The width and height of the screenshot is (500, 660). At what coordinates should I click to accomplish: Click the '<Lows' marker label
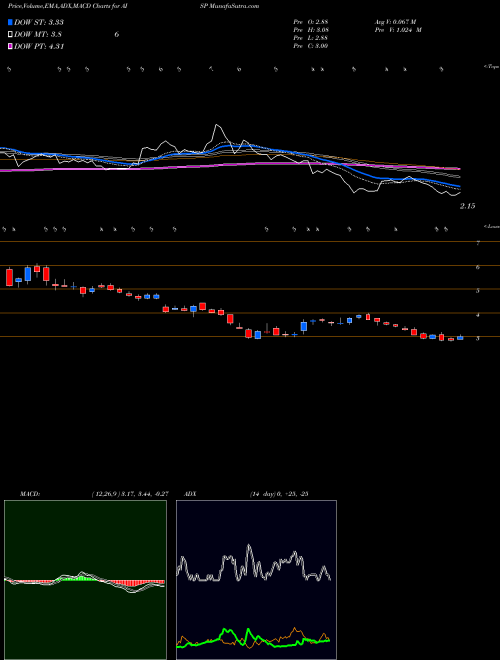click(491, 226)
